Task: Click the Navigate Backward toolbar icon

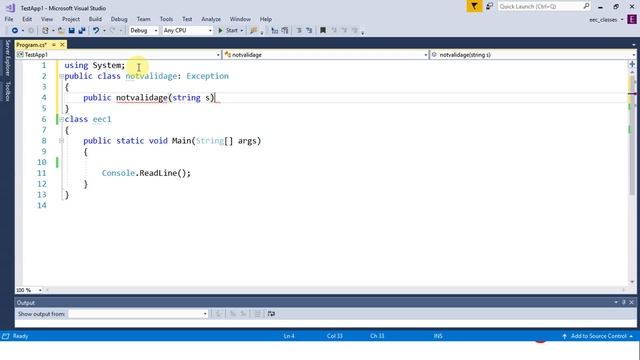Action: tap(15, 31)
